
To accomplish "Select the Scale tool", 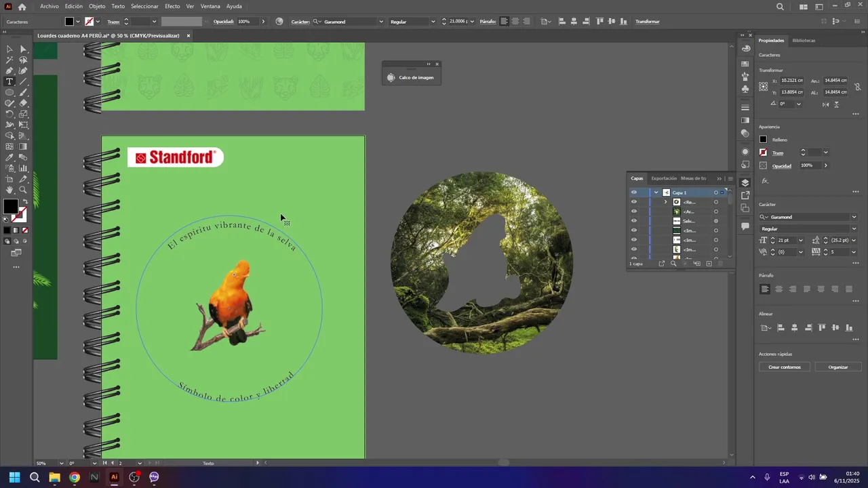I will coord(23,114).
